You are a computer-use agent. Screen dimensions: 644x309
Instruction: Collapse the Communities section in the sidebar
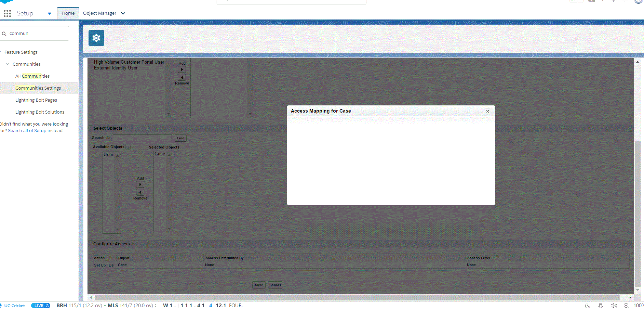tap(8, 64)
